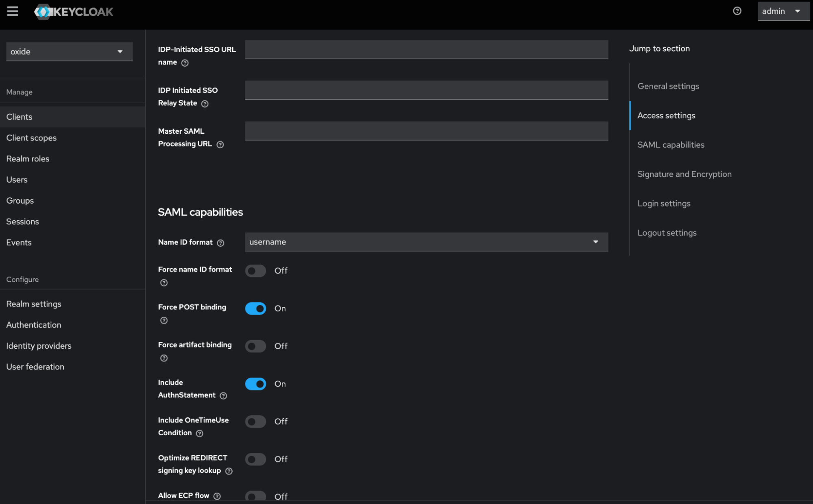This screenshot has width=813, height=504.
Task: Click SAML capabilities jump link
Action: [x=670, y=145]
